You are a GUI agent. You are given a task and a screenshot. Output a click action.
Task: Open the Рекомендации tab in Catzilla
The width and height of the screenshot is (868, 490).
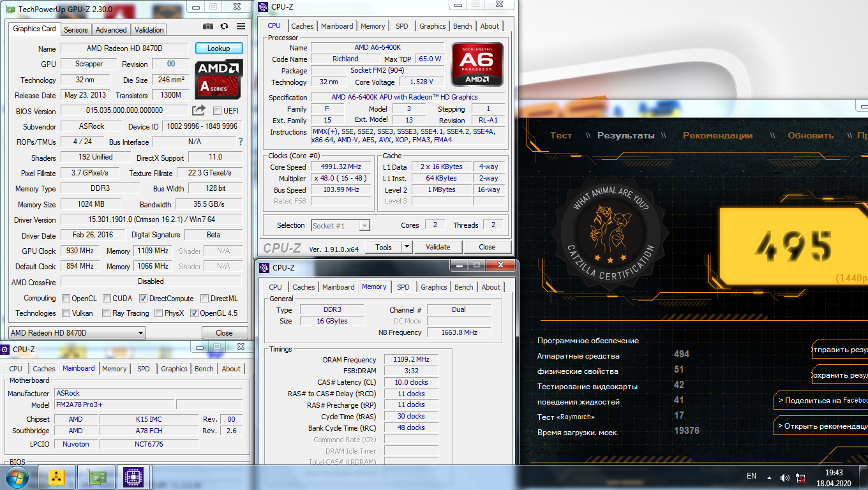tap(717, 135)
